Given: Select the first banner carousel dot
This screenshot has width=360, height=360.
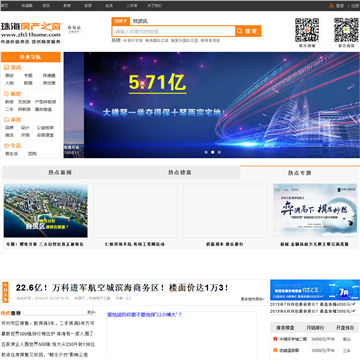Looking at the screenshot, I should (206, 152).
